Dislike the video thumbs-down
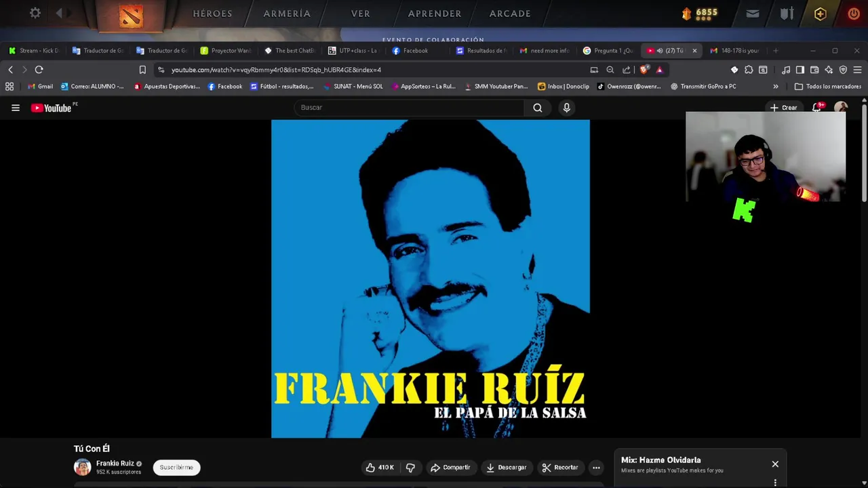Screen dimensions: 868x488 410,467
